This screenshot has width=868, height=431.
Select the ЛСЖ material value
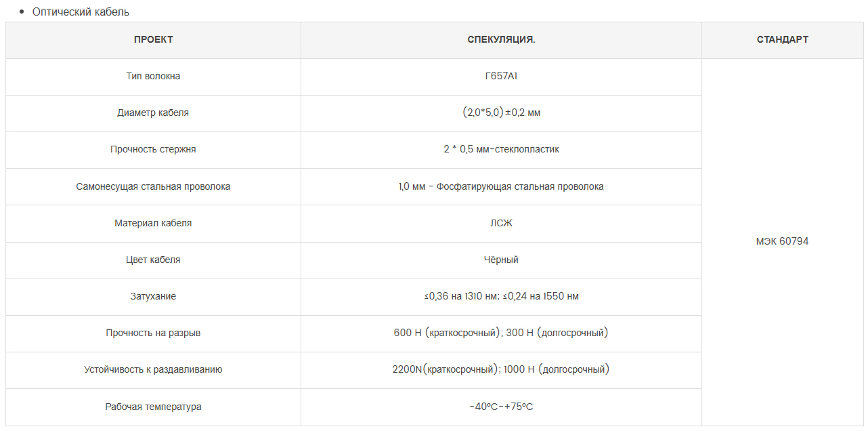point(501,223)
